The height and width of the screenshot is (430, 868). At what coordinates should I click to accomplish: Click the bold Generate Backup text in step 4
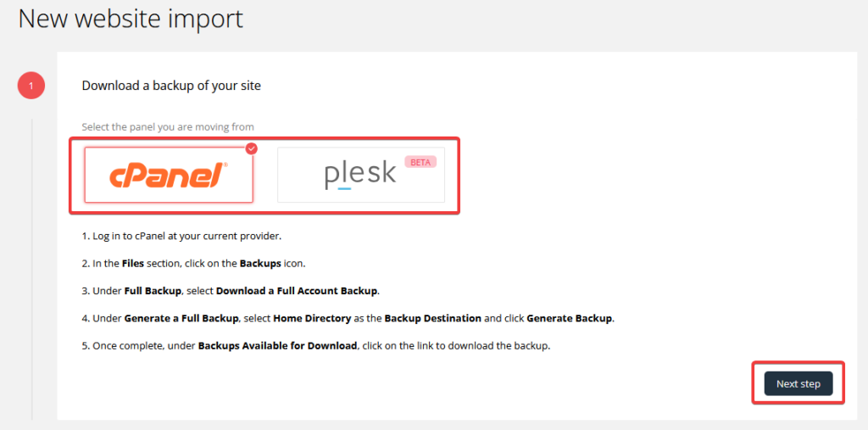point(569,319)
